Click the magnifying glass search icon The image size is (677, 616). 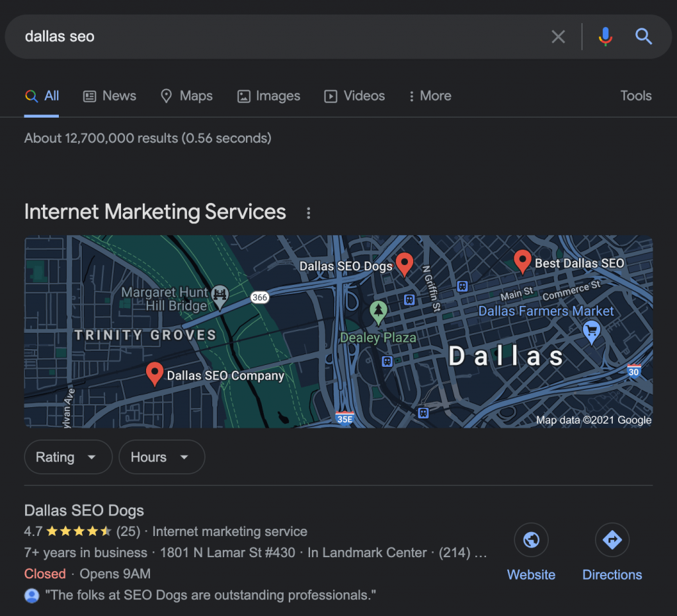tap(643, 36)
